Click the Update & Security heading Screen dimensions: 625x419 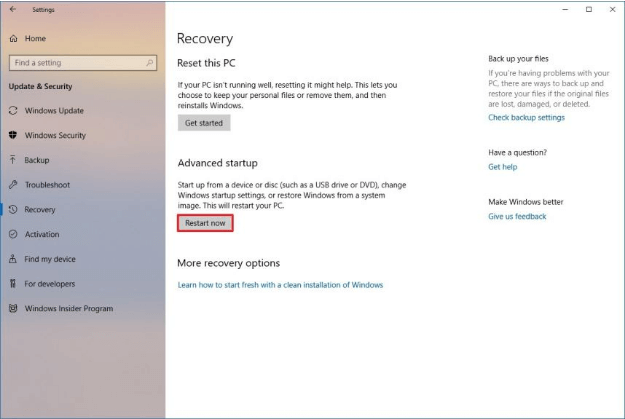tap(40, 86)
